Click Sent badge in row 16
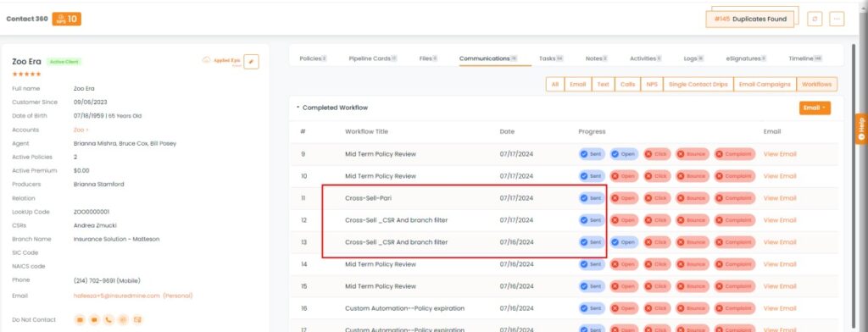The height and width of the screenshot is (332, 868). tap(592, 308)
